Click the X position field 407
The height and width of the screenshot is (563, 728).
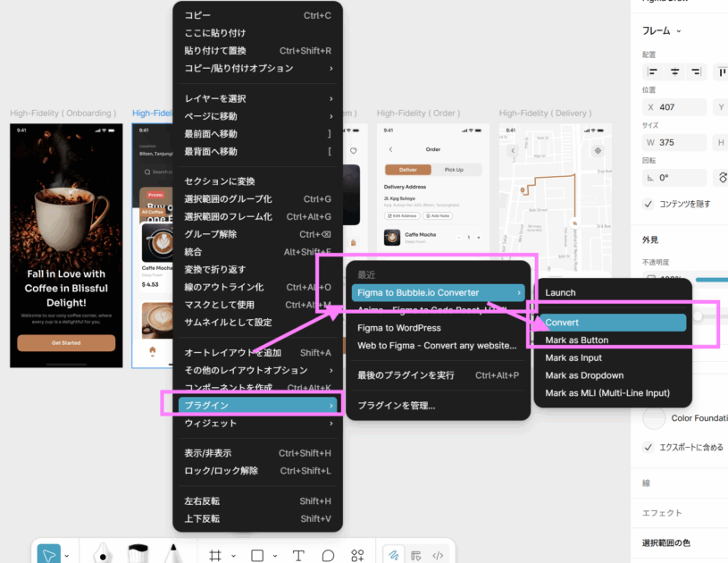pos(674,107)
